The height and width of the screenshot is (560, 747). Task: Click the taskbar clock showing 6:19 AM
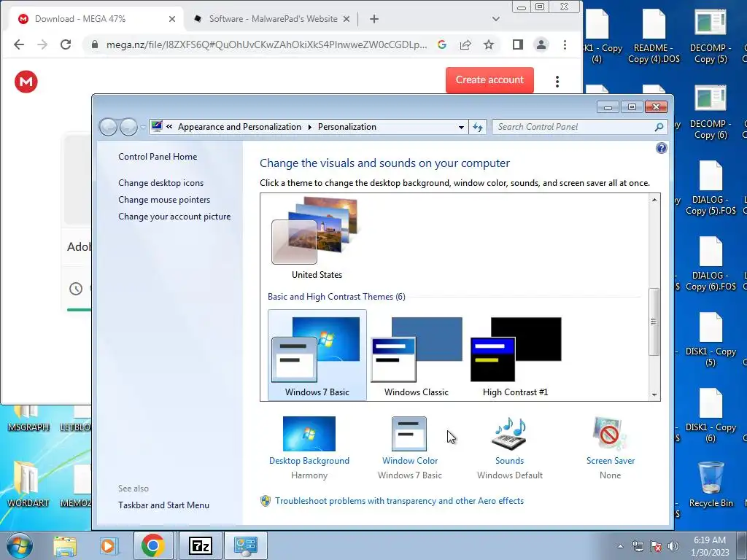[710, 546]
